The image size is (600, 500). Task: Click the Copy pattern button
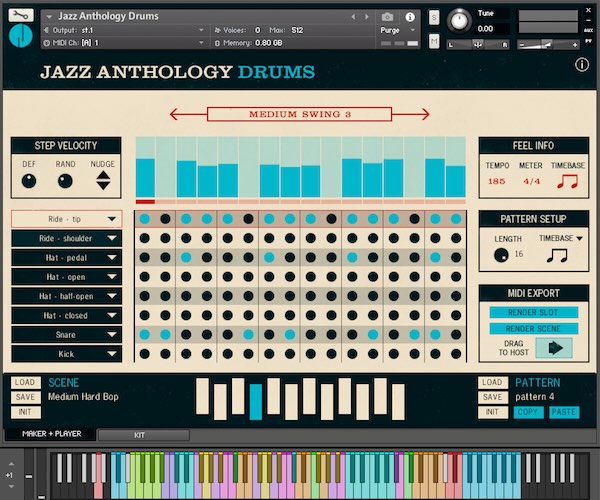coord(528,412)
